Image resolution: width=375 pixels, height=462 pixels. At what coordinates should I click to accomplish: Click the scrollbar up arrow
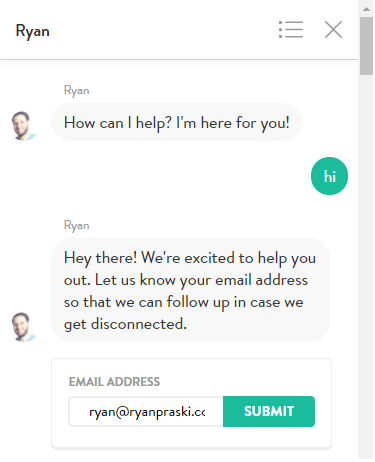(366, 9)
